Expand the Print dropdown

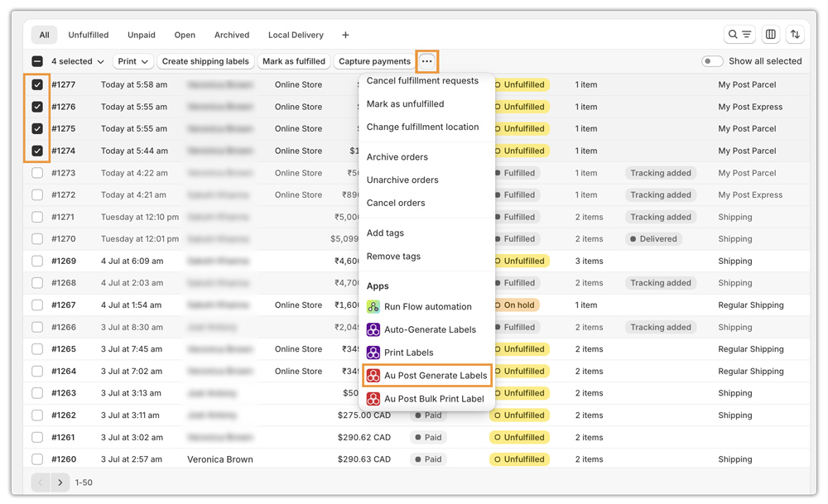click(x=133, y=61)
